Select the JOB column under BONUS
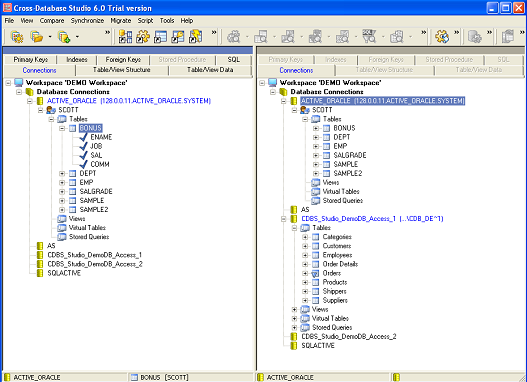This screenshot has width=527, height=382. click(96, 146)
